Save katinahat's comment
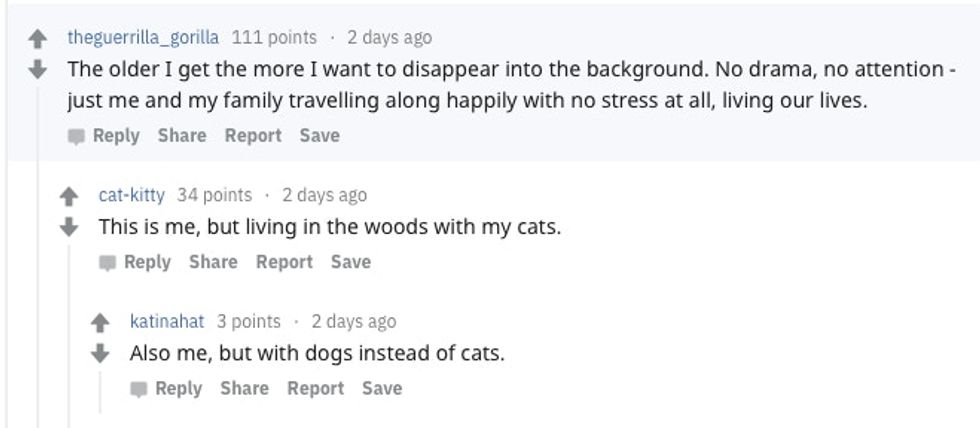The width and height of the screenshot is (980, 428). pos(382,389)
